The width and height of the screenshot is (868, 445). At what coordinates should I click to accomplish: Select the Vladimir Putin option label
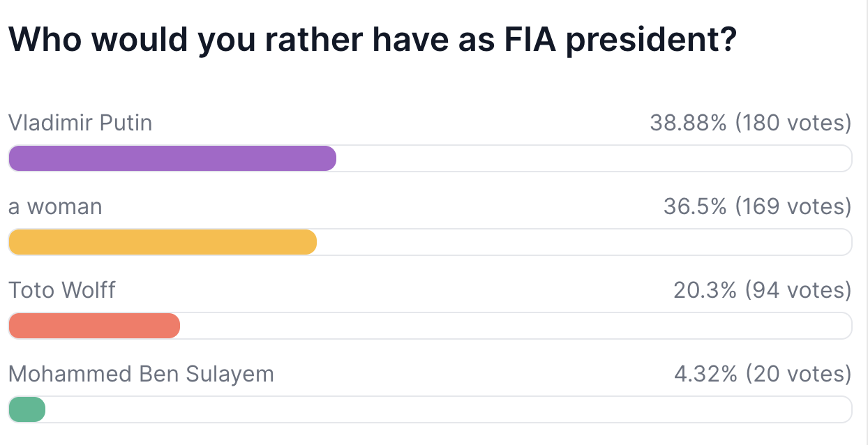tap(80, 123)
